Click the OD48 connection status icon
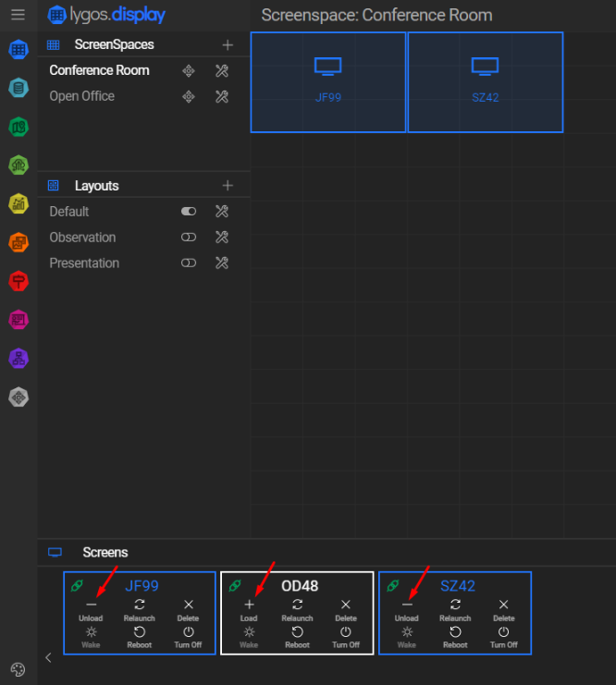The height and width of the screenshot is (685, 616). click(x=235, y=585)
